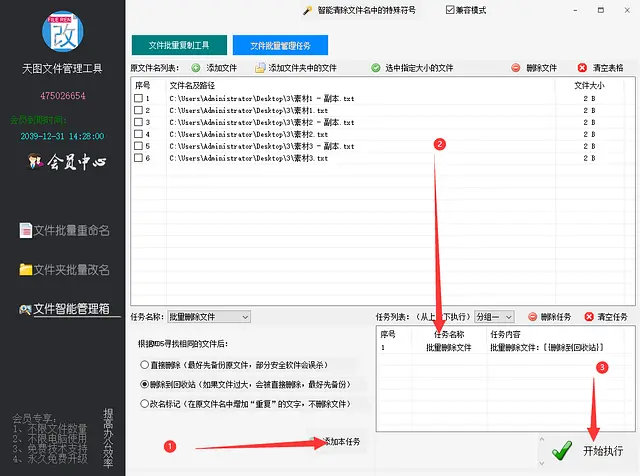Click the red X 清空表格 icon
The height and width of the screenshot is (476, 640).
[x=582, y=68]
